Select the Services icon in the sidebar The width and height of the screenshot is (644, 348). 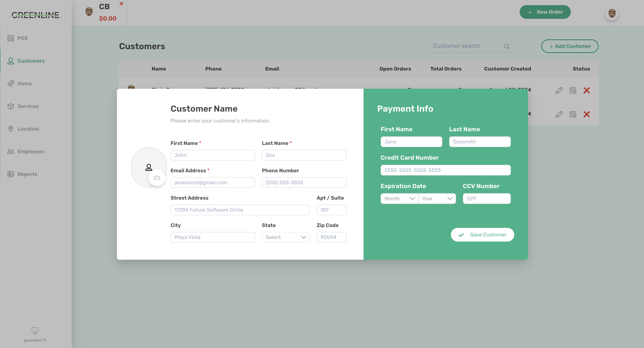[x=11, y=106]
